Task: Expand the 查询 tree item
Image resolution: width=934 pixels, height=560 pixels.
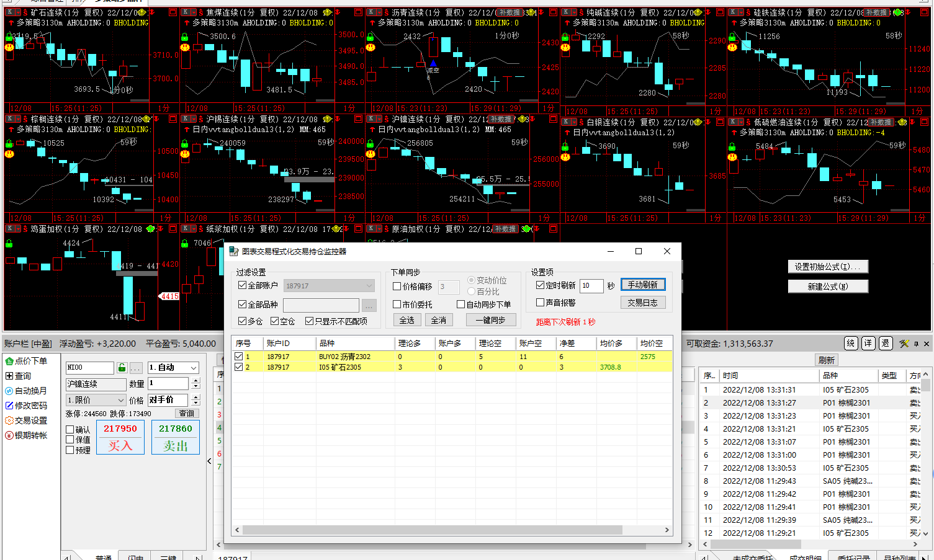Action: tap(9, 376)
